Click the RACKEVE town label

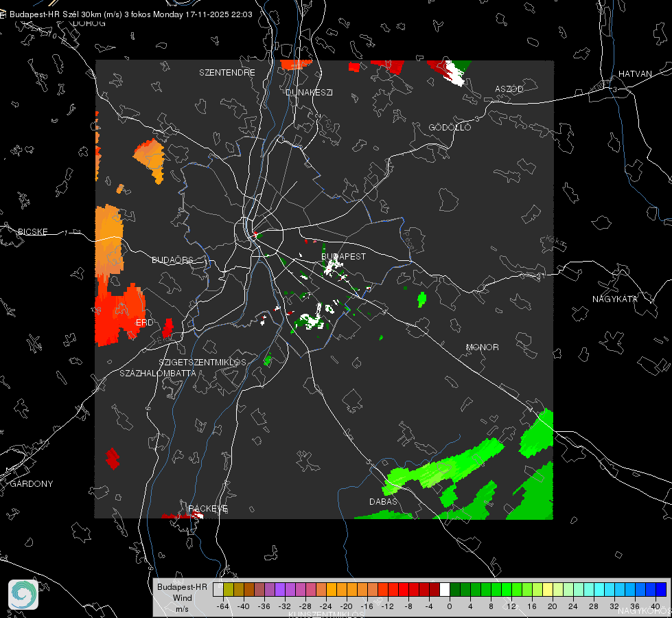(x=208, y=508)
